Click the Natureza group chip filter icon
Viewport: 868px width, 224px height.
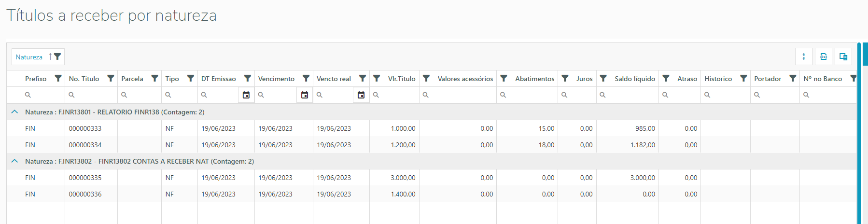pyautogui.click(x=57, y=56)
